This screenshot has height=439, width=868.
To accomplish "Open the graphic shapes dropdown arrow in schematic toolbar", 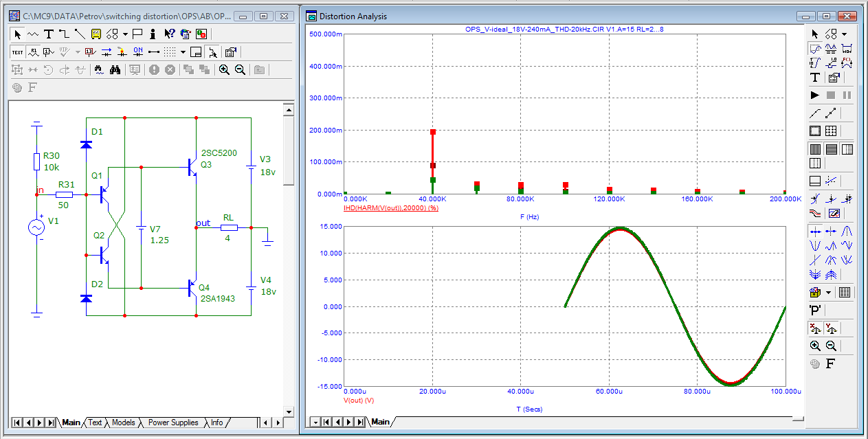I will (126, 34).
